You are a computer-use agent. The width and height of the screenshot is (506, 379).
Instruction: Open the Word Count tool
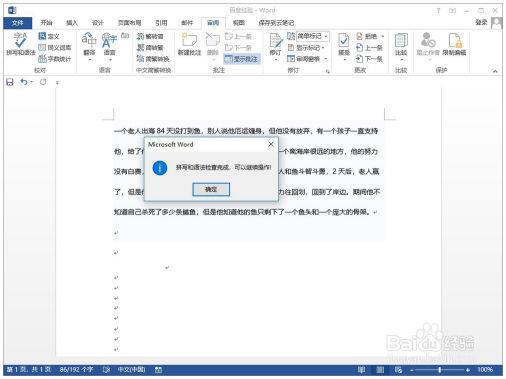click(x=55, y=59)
